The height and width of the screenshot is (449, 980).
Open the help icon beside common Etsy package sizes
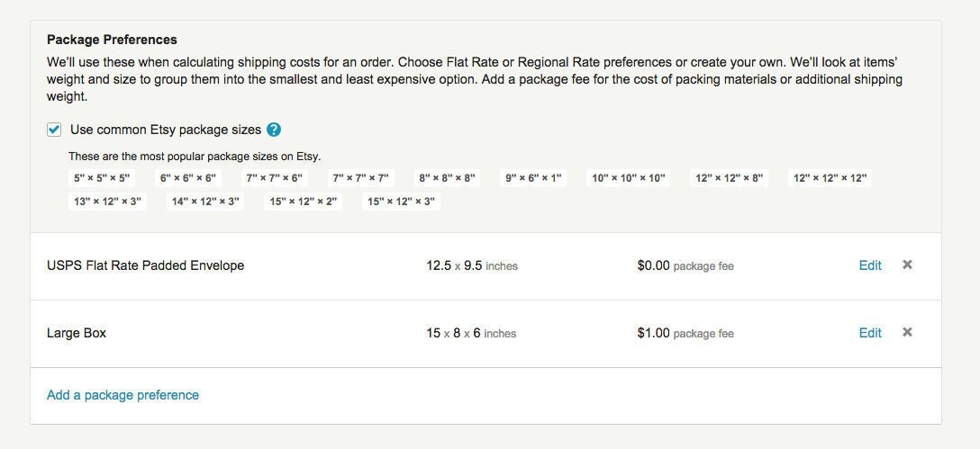[274, 130]
